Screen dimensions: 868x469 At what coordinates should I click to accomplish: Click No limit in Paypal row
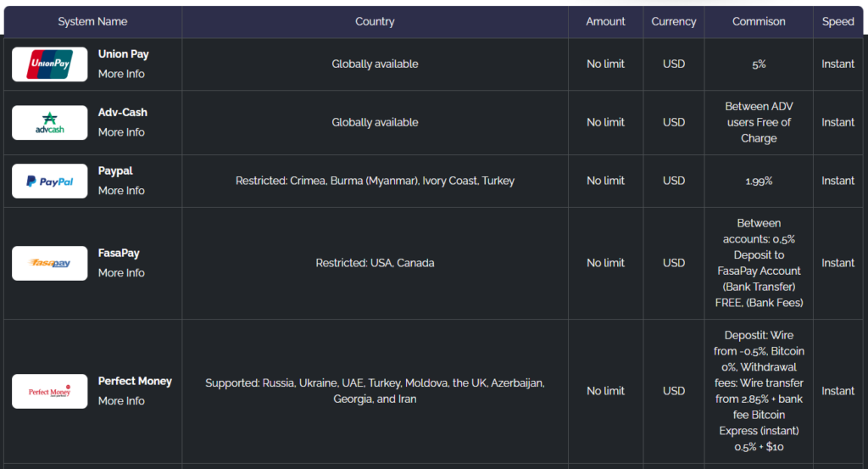tap(605, 181)
